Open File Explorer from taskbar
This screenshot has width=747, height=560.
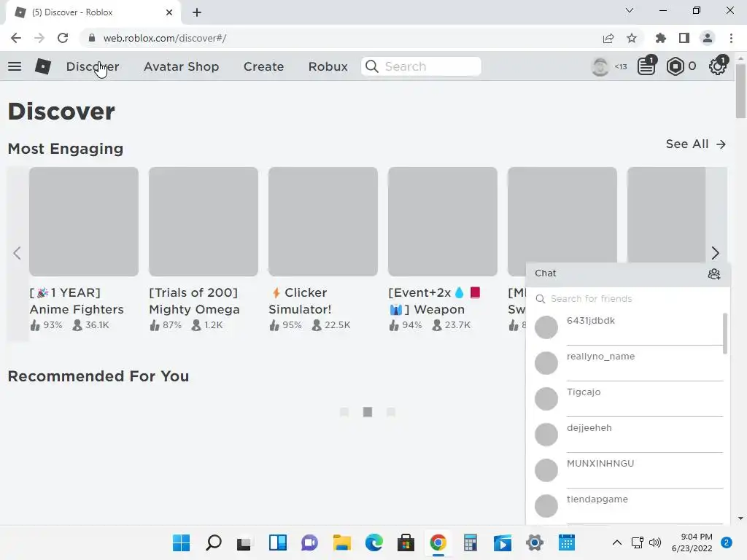point(341,542)
